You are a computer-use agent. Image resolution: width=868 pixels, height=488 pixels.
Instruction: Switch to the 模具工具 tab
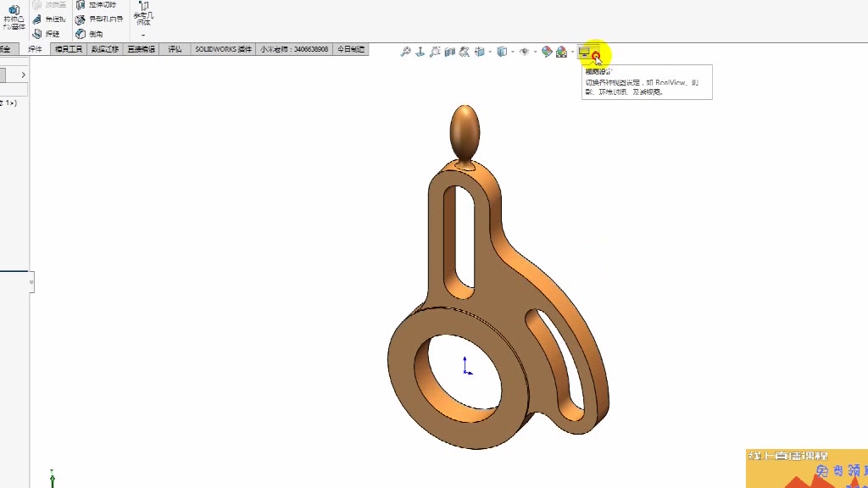(69, 49)
